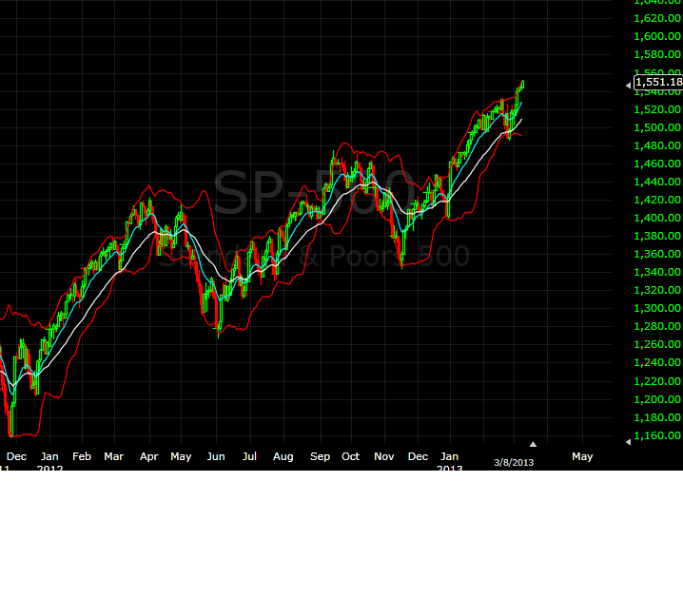
Task: Click the Dec label between Nov and Jan 2013
Action: coord(419,456)
